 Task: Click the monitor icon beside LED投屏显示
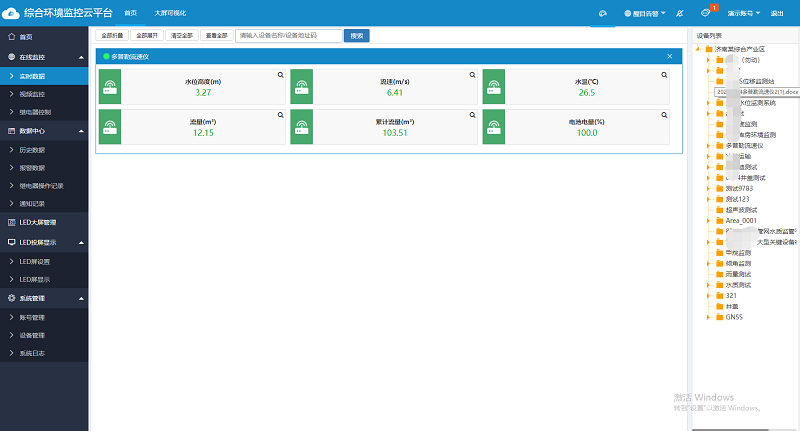point(11,243)
